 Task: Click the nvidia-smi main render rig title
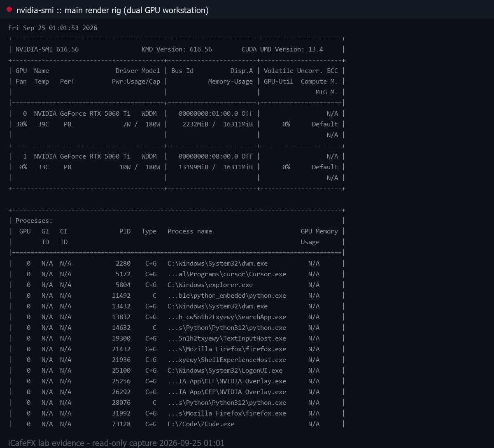coord(112,10)
